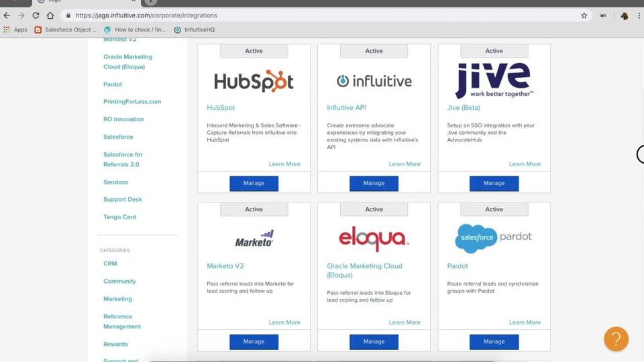644x362 pixels.
Task: Select Tango Card in the sidebar
Action: [119, 217]
